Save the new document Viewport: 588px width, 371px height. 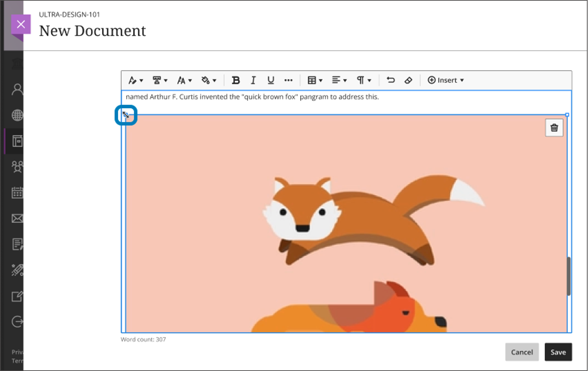558,352
